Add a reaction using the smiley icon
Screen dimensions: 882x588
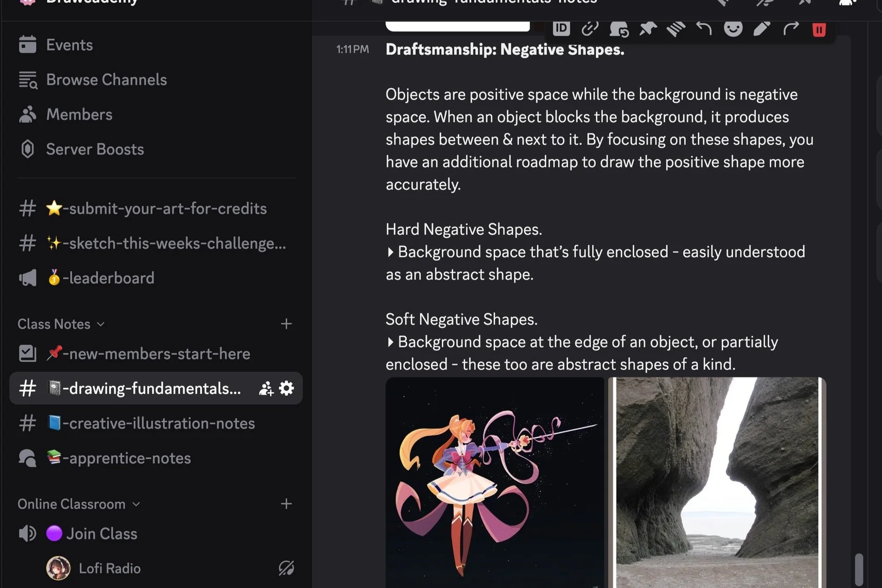pos(733,28)
